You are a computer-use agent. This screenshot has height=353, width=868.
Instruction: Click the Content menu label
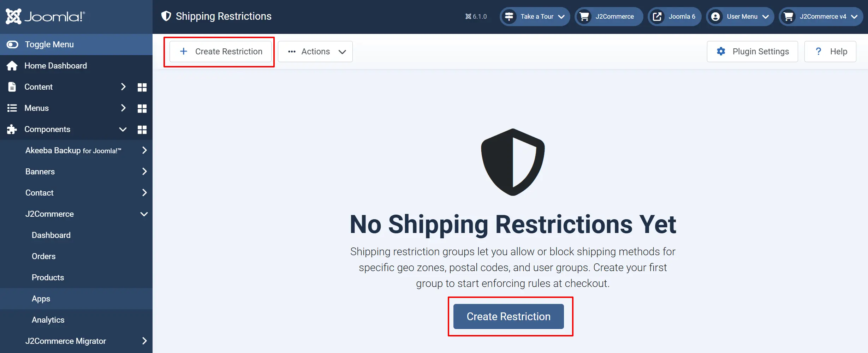coord(38,87)
